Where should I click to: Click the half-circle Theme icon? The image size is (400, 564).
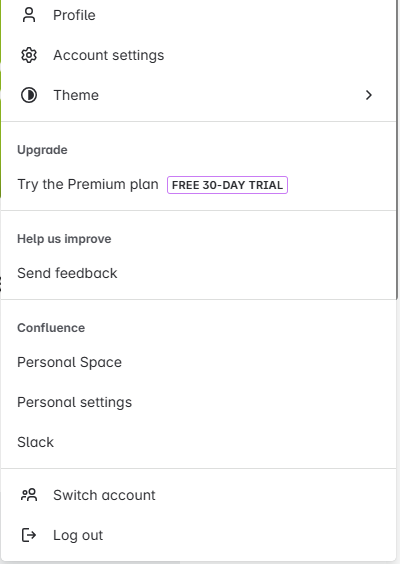[x=29, y=95]
